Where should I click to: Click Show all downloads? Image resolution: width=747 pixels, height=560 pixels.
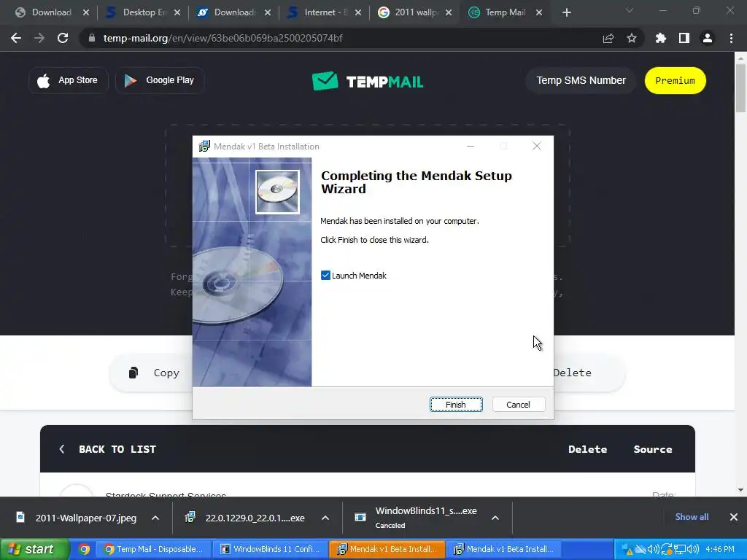692,517
